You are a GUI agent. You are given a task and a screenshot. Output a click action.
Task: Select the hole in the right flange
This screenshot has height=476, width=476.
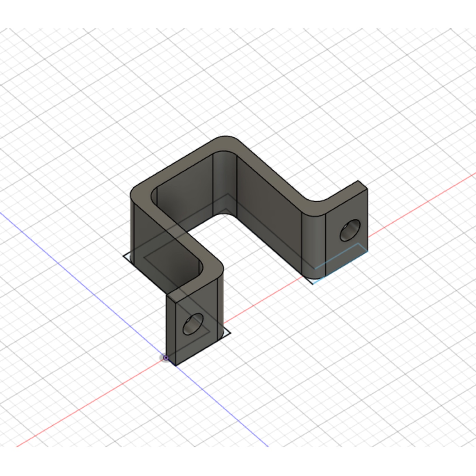(350, 231)
